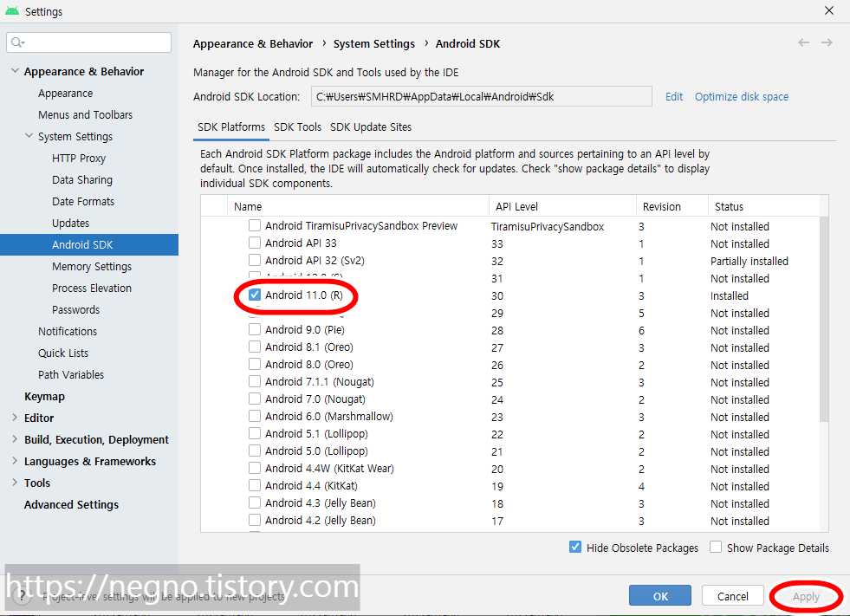This screenshot has width=850, height=616.
Task: Check the Android 4.4 (KitKat) checkbox
Action: click(x=254, y=485)
